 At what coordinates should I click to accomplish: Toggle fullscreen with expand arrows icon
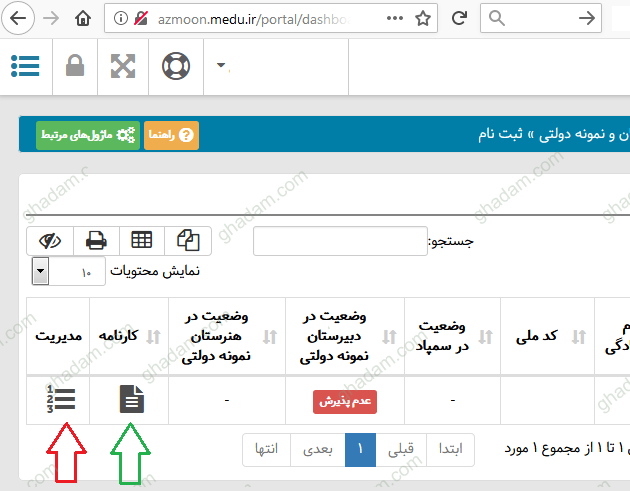tap(123, 66)
